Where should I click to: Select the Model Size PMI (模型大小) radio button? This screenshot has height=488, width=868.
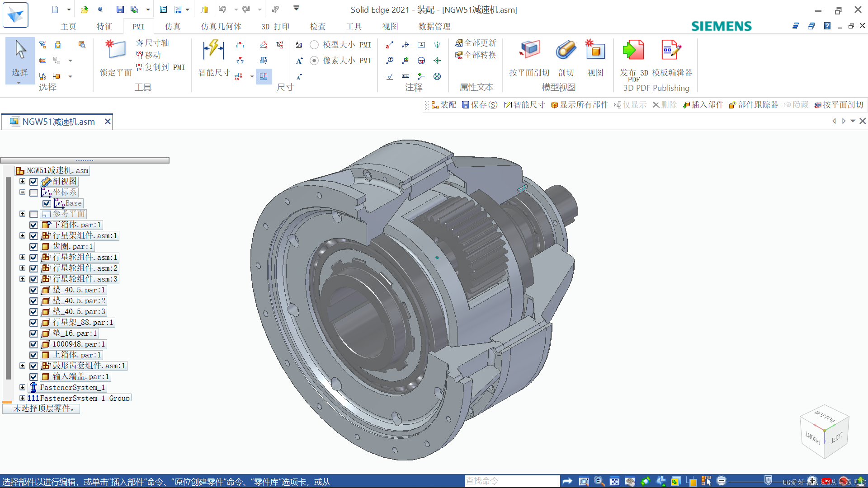pyautogui.click(x=314, y=45)
